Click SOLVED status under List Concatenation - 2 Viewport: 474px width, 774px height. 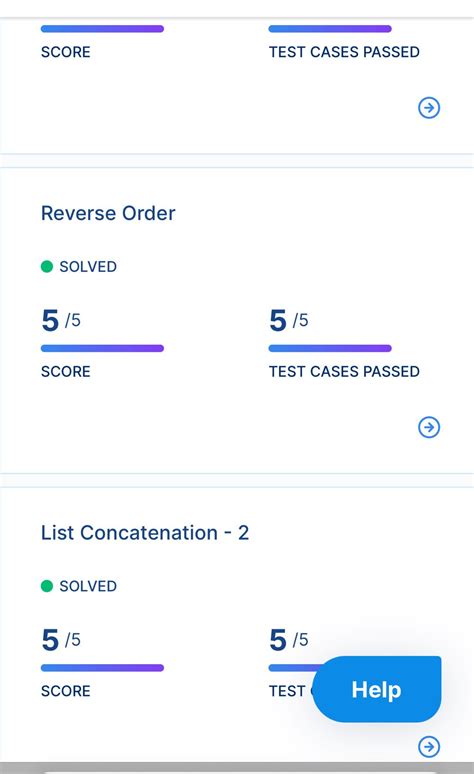click(88, 586)
